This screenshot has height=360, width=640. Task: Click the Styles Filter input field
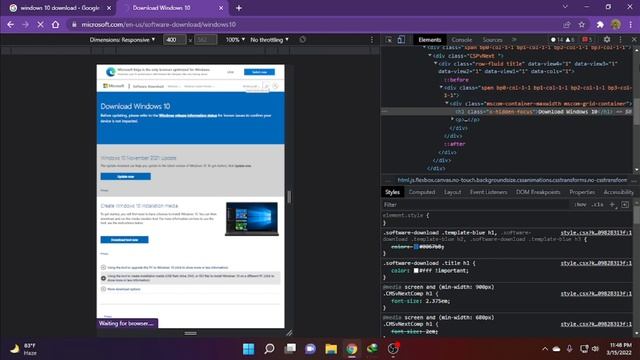[476, 204]
